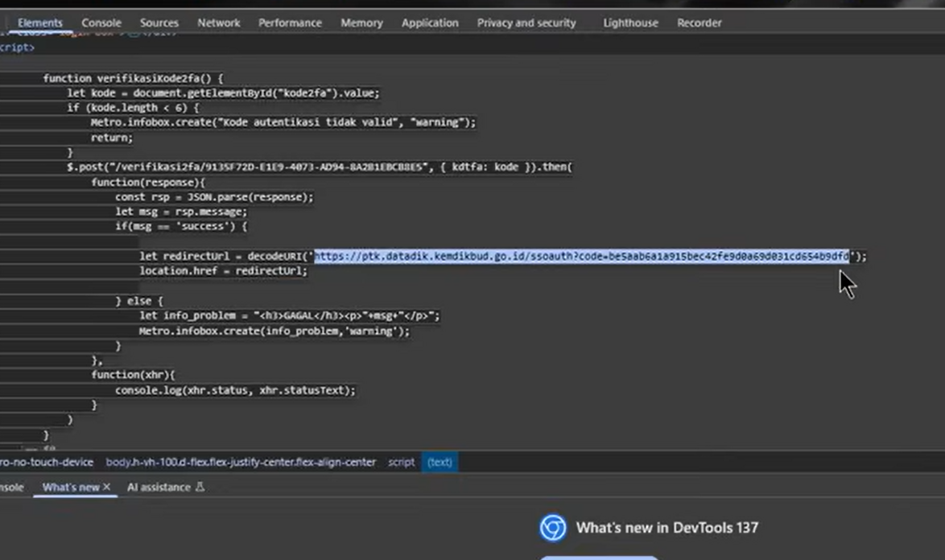This screenshot has height=560, width=945.
Task: Open the Recorder panel
Action: point(699,23)
